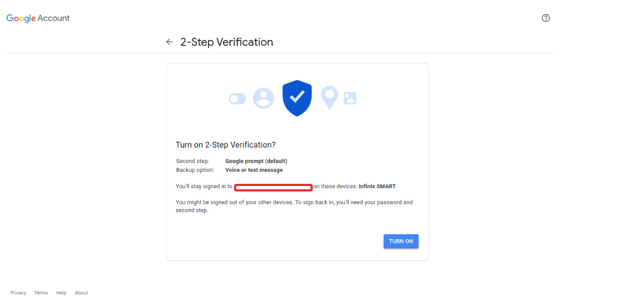
Task: Click the 2-Step Verification page title
Action: point(226,42)
